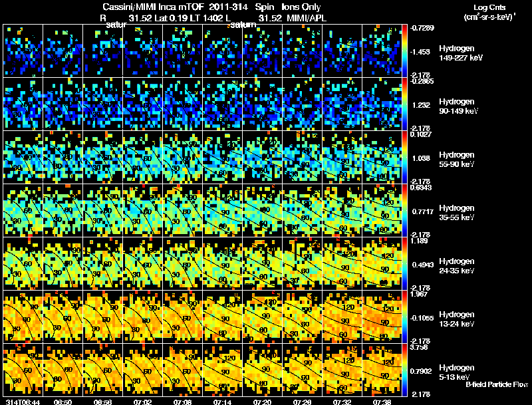Click the color bar beside the 5-13 keV row

(x=404, y=370)
